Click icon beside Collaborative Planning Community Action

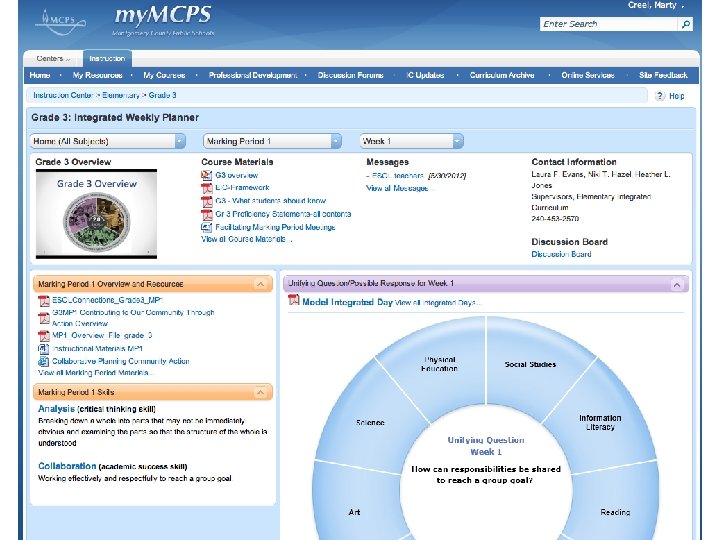point(43,361)
